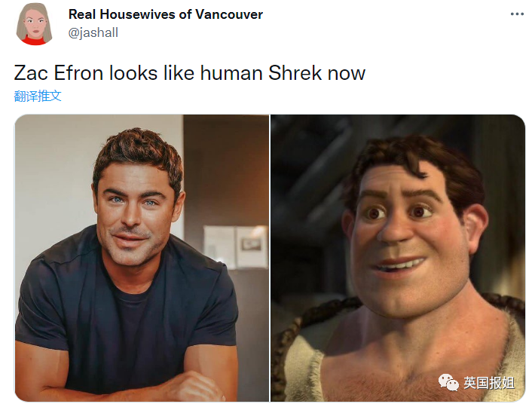The image size is (532, 407).
Task: Open right image of animated human Shrek
Action: click(x=398, y=259)
